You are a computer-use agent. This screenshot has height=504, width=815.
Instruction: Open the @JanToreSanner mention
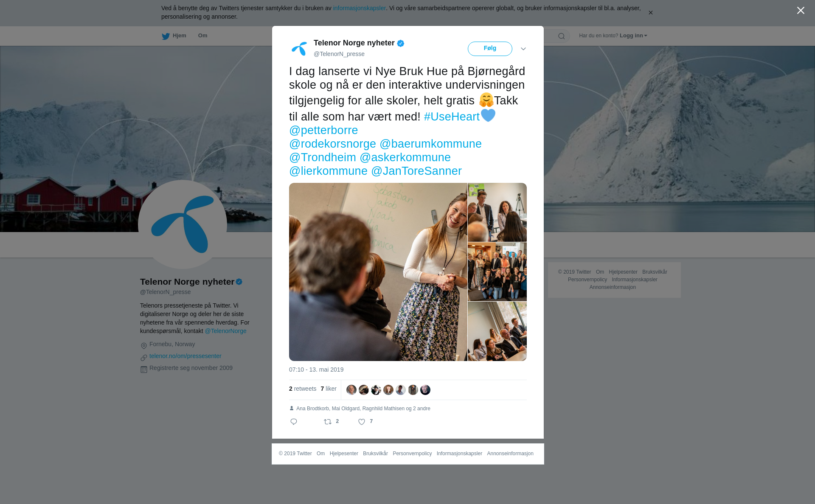click(416, 171)
